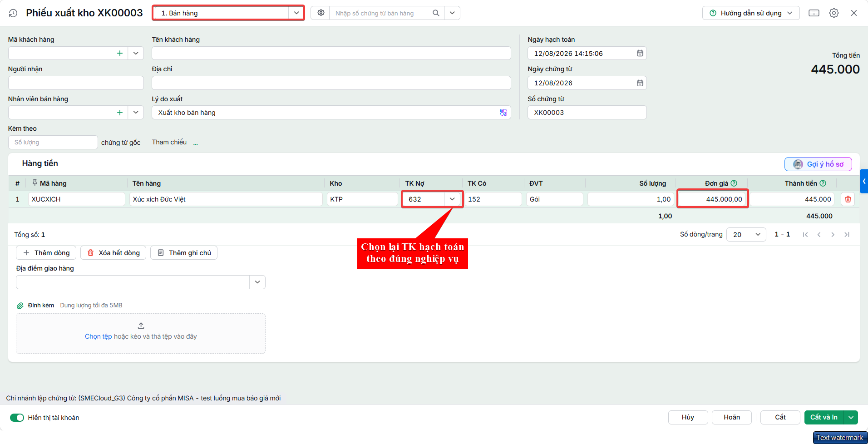Expand the 1. Bán hàng type dropdown

(x=296, y=13)
